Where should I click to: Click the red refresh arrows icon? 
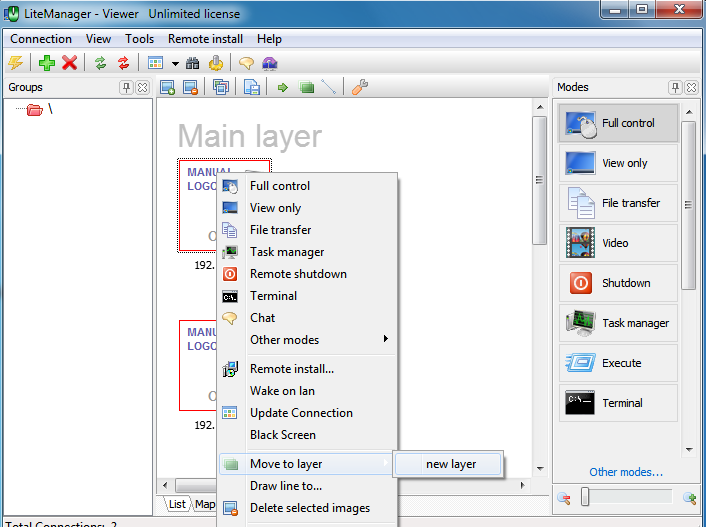pos(123,63)
